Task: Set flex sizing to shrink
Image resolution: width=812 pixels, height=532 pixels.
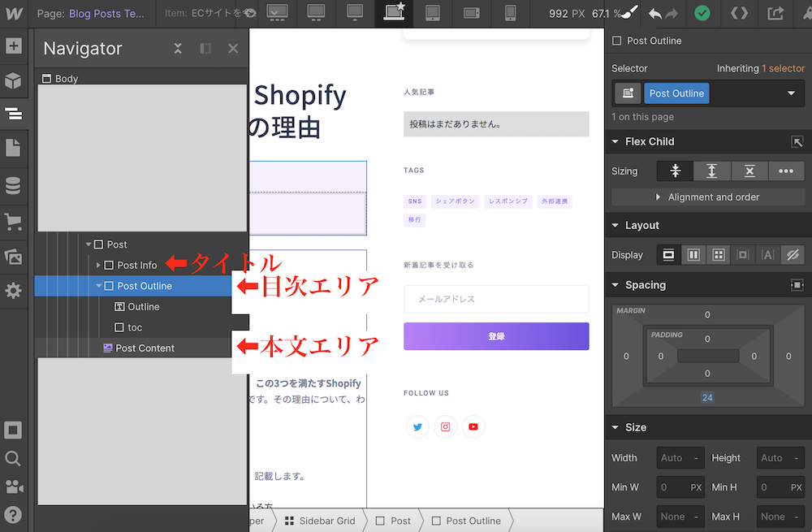Action: 676,171
